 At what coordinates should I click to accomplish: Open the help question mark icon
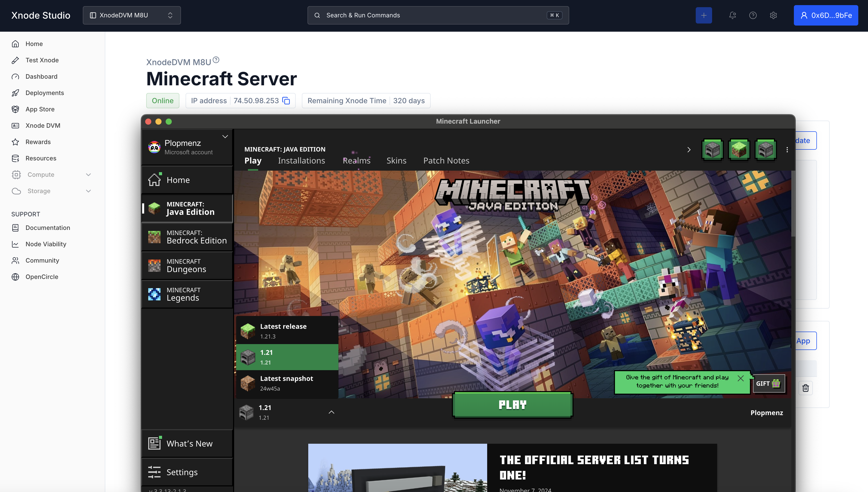[753, 15]
